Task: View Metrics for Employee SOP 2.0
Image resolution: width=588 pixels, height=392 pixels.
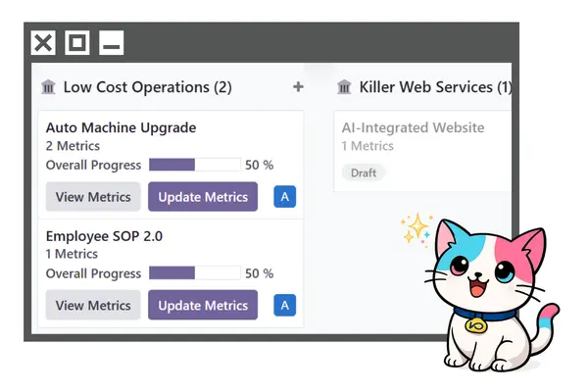Action: coord(93,306)
